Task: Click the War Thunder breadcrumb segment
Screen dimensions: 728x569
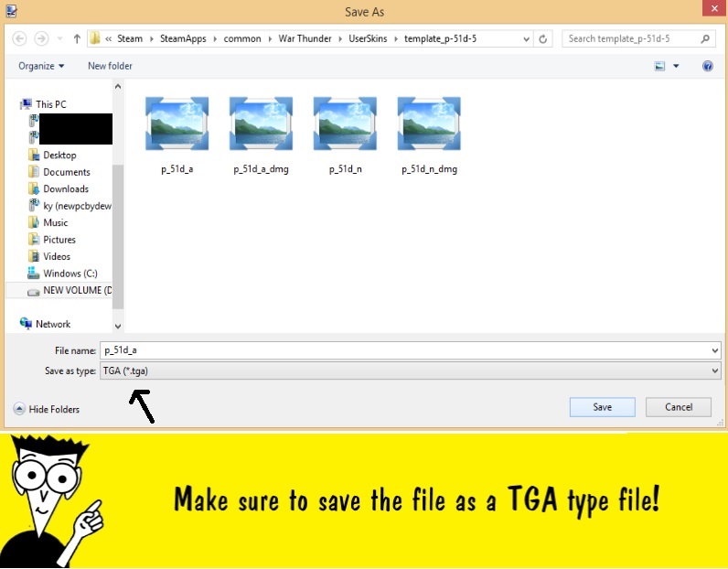Action: pyautogui.click(x=305, y=38)
